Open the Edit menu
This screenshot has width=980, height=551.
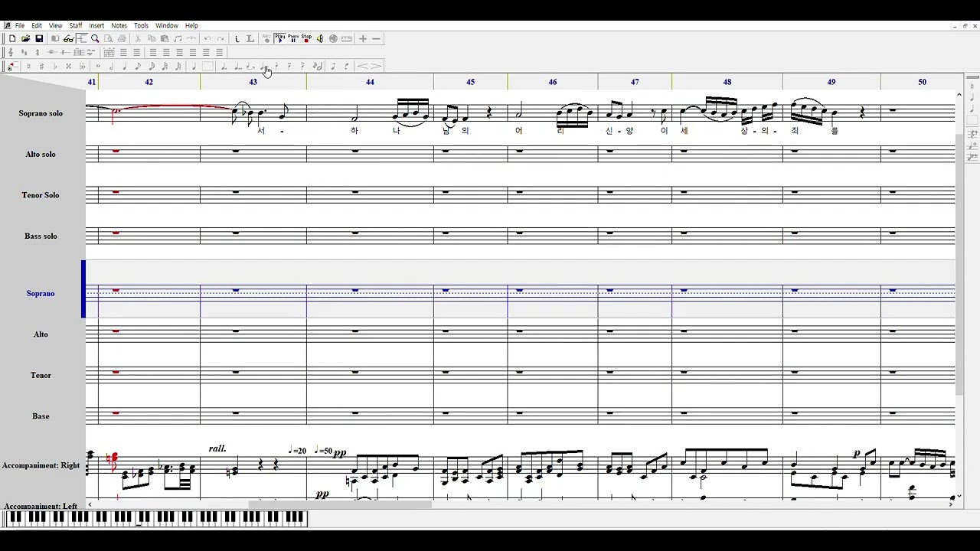point(37,25)
